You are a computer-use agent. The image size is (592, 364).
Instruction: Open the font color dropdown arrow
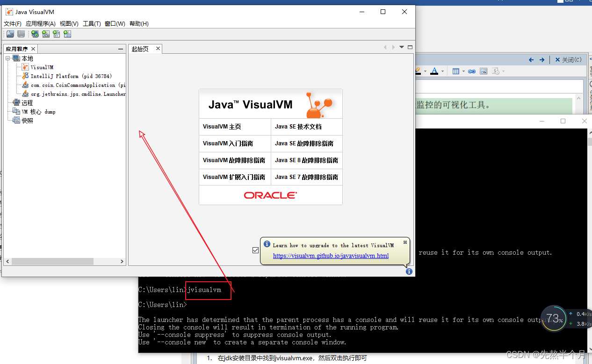pos(442,71)
